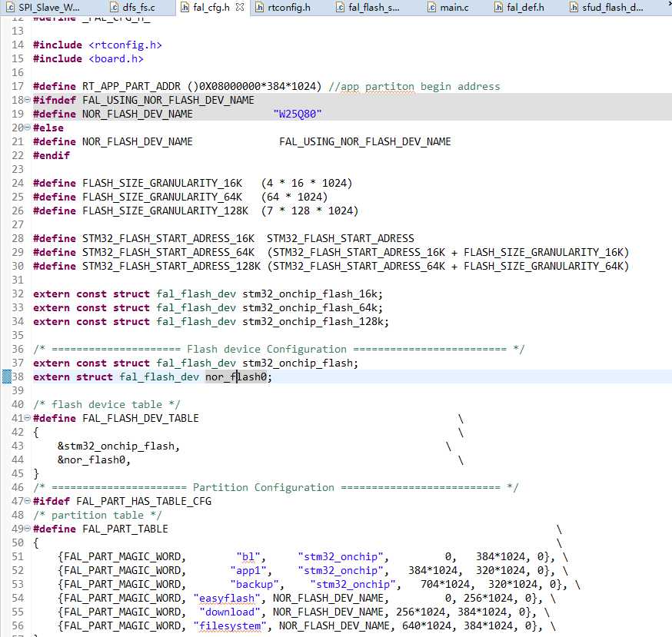Click &nor_flash0 on line 44
The image size is (672, 637).
pyautogui.click(x=91, y=460)
